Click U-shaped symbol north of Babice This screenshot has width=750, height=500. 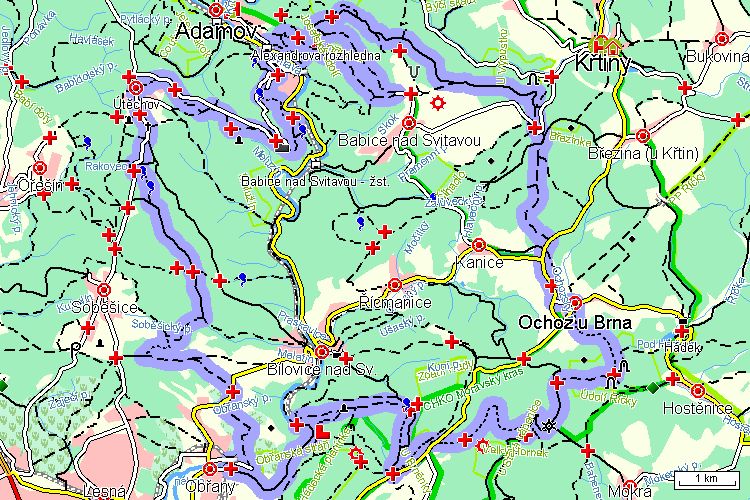point(415,72)
